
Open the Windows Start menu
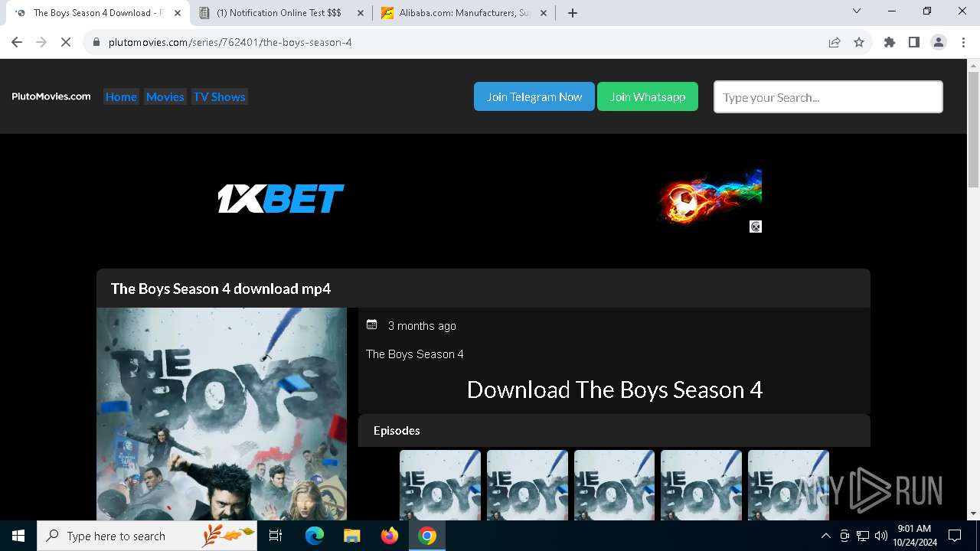[18, 536]
